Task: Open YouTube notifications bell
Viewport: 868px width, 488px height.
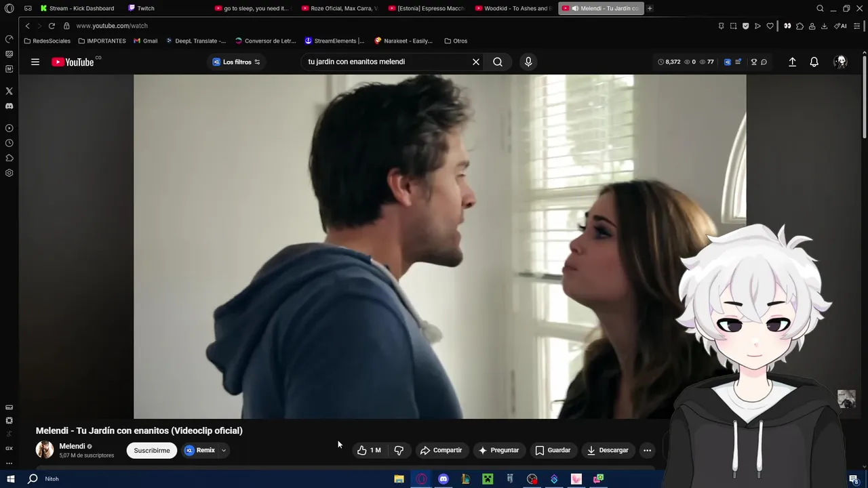Action: pos(814,62)
